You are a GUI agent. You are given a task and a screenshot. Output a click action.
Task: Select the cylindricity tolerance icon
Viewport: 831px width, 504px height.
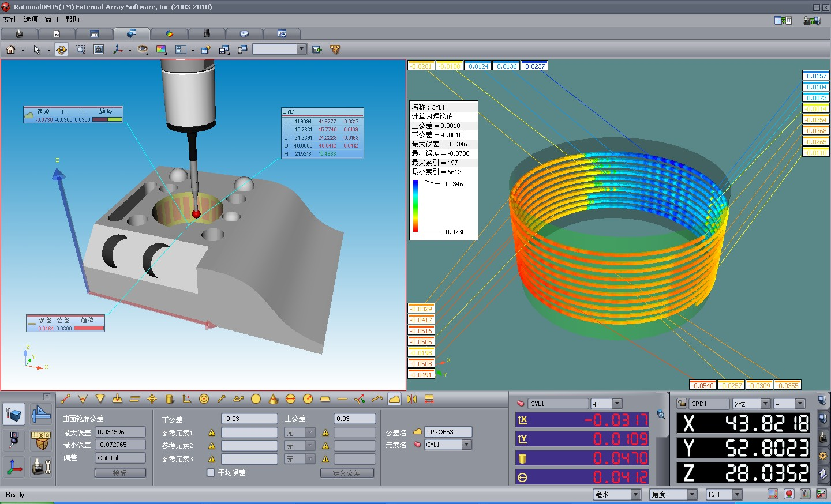[169, 399]
